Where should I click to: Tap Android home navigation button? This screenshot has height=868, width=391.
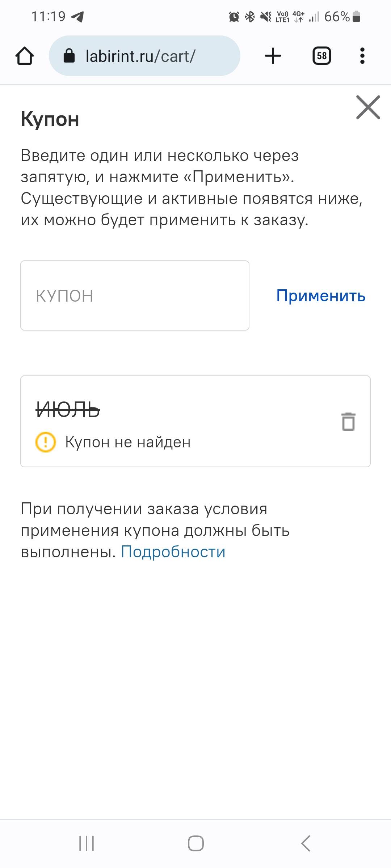195,843
